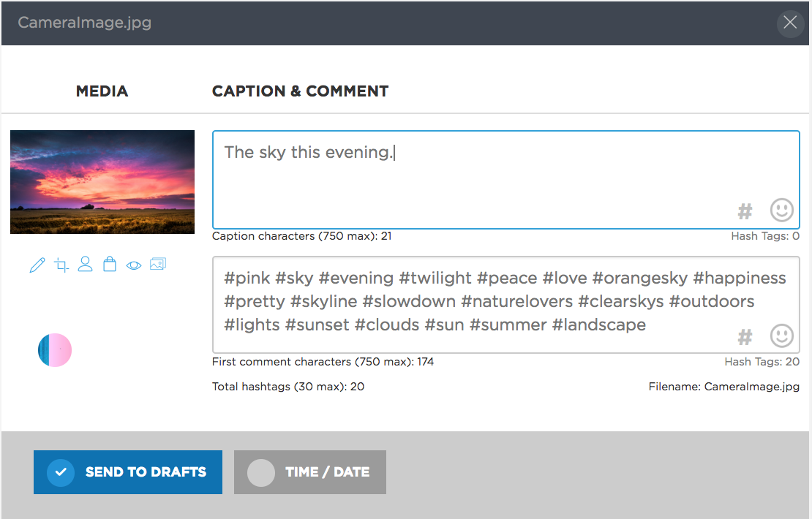
Task: Click the checkmark circle on Send to Drafts
Action: (61, 472)
